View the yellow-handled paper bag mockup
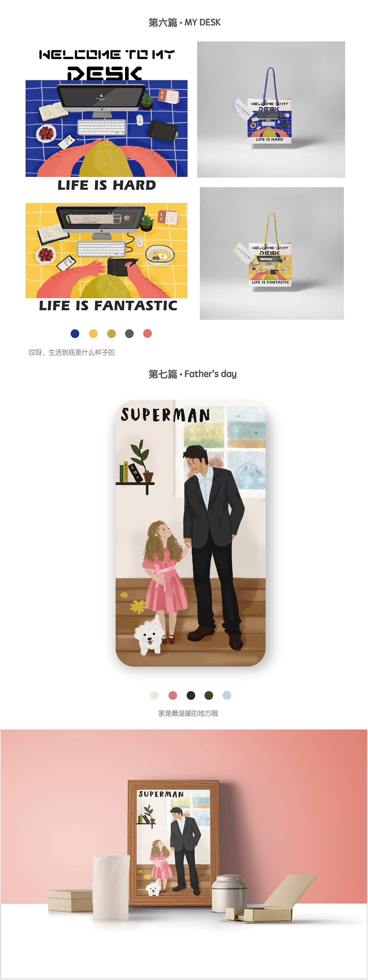This screenshot has width=368, height=980. [x=272, y=253]
